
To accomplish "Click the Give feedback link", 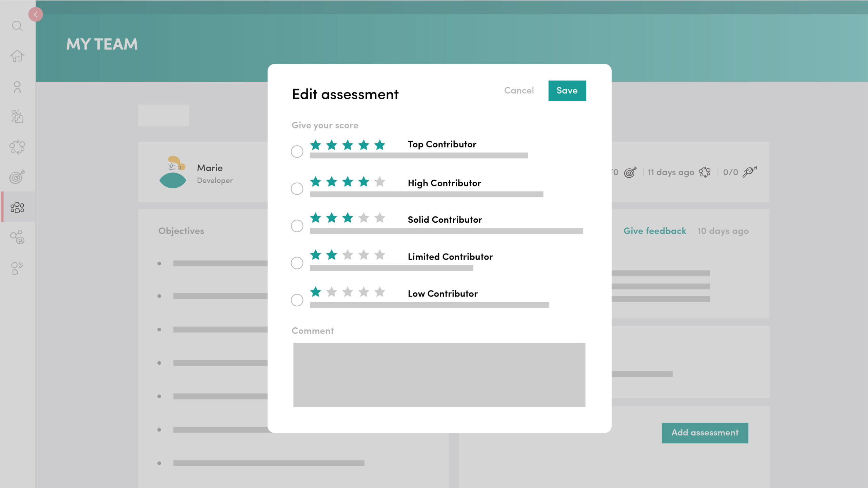I will (x=655, y=231).
